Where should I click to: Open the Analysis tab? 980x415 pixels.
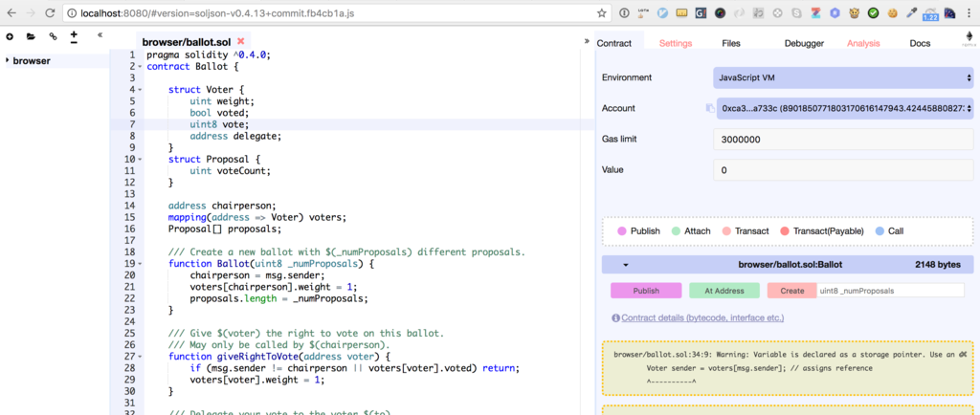[863, 44]
